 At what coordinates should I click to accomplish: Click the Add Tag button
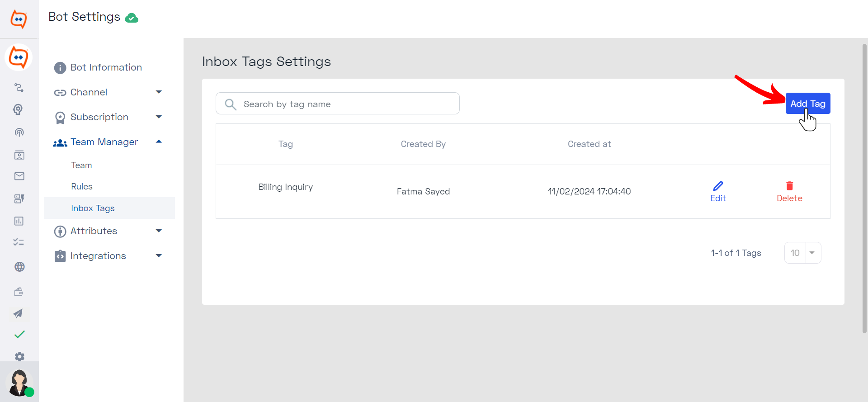808,104
